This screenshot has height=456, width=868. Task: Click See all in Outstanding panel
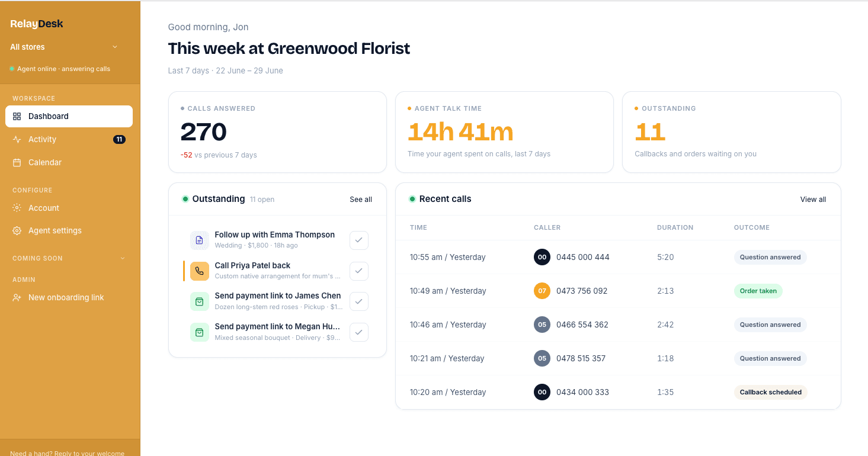pyautogui.click(x=361, y=200)
